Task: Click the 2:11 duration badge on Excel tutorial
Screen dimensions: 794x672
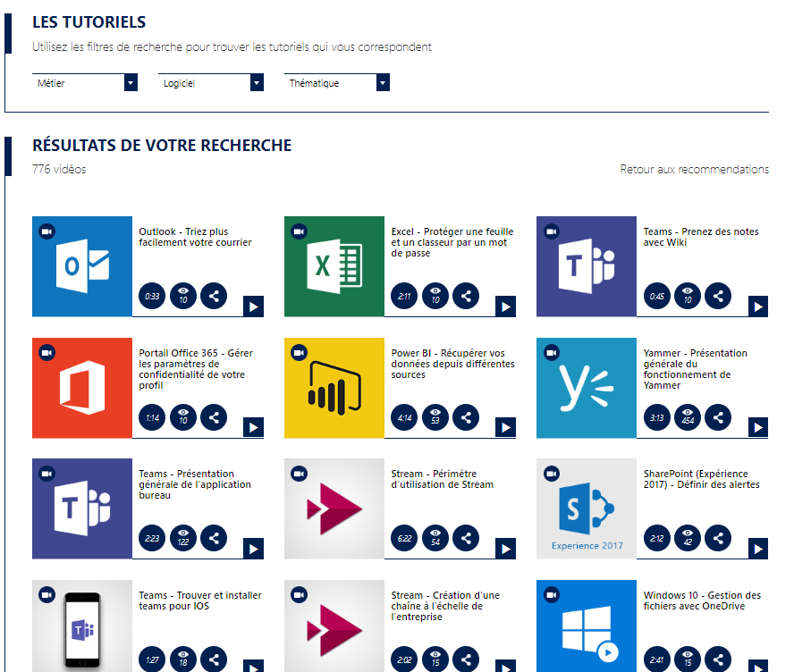Action: 404,296
